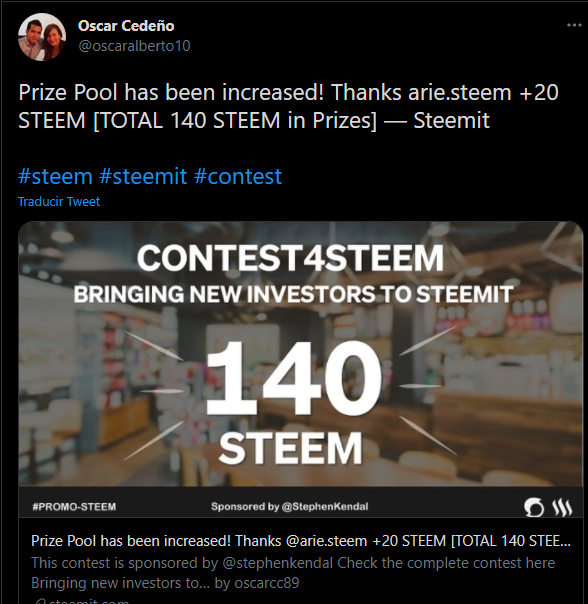Click the large 140 STEEM graphic

[x=291, y=401]
